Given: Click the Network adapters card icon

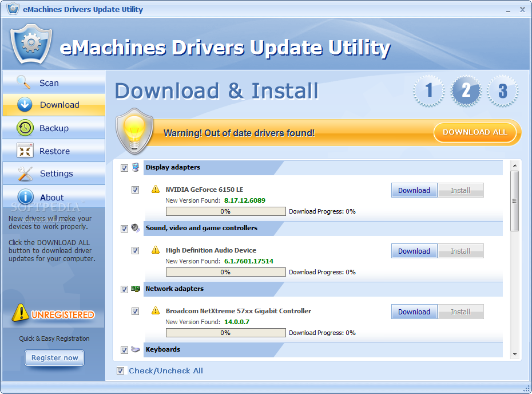Looking at the screenshot, I should [x=136, y=289].
